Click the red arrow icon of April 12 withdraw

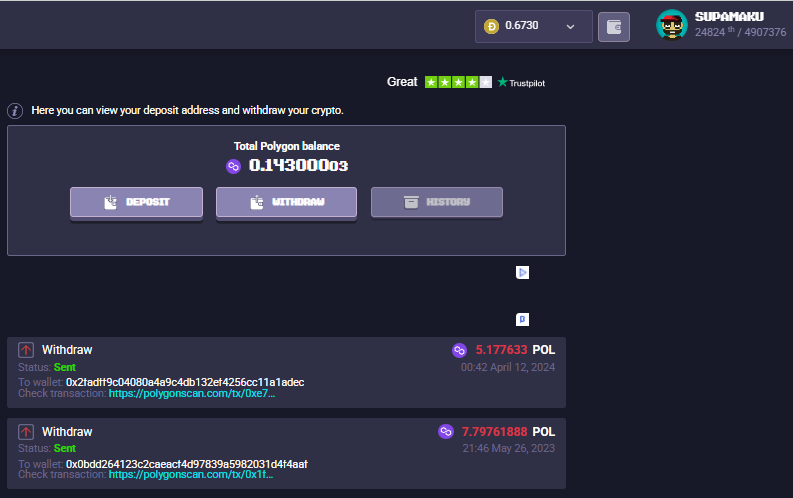click(x=26, y=350)
